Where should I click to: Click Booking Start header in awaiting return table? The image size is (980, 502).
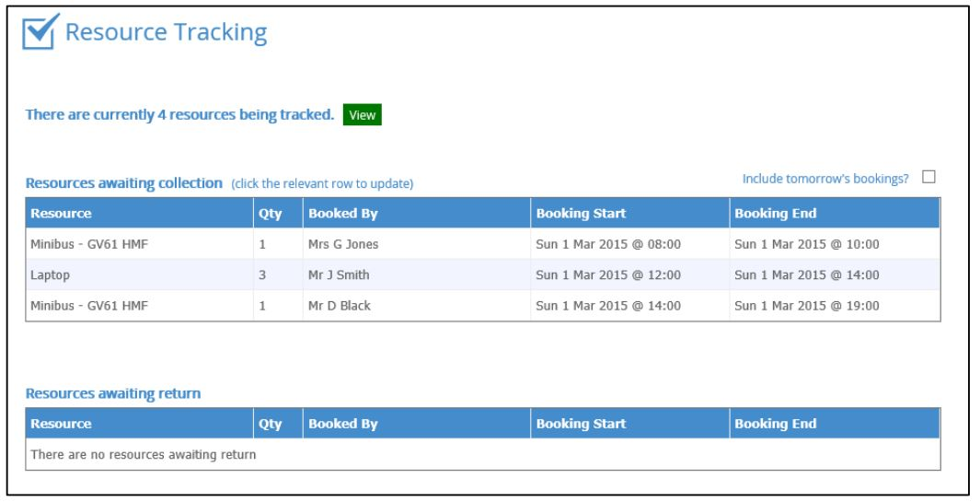tap(630, 423)
